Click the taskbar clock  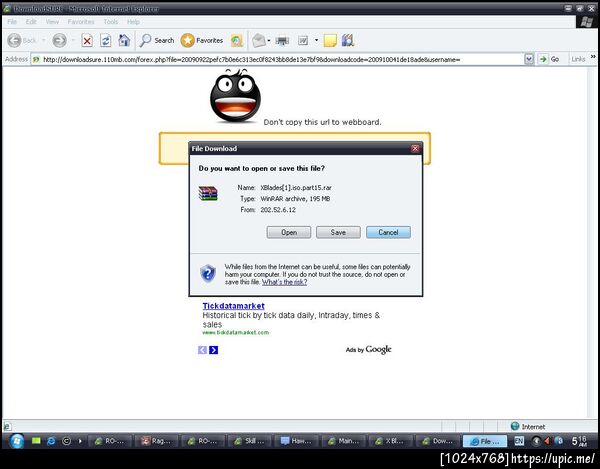pos(579,441)
